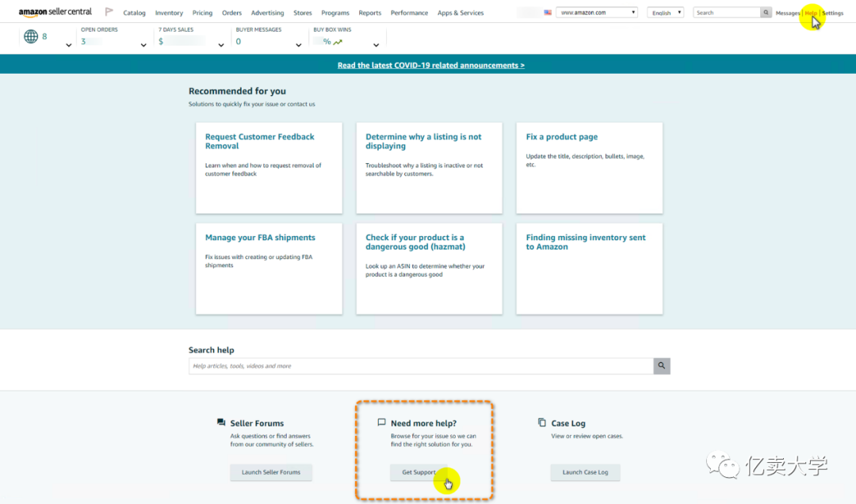This screenshot has width=856, height=504.
Task: Open Manage your FBA shipments card
Action: [x=269, y=269]
